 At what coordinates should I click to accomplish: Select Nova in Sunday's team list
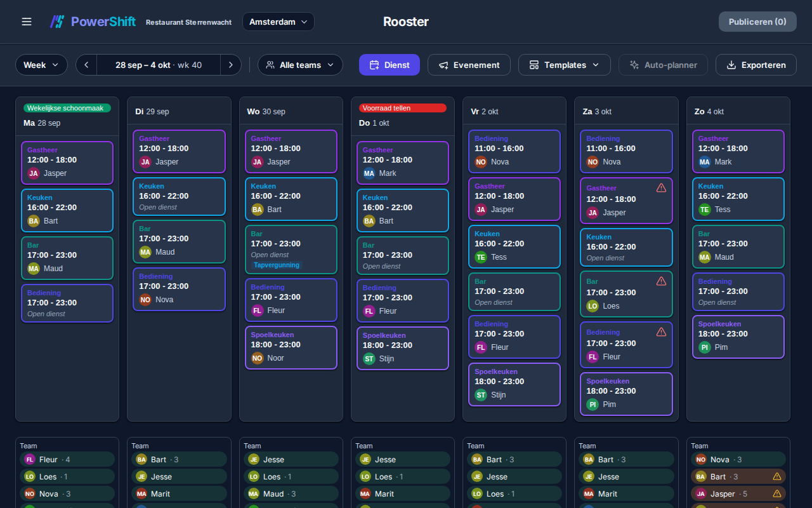click(x=738, y=459)
